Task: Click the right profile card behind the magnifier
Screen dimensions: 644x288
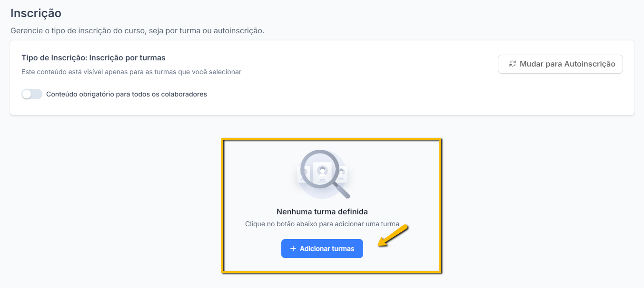Action: (x=343, y=174)
